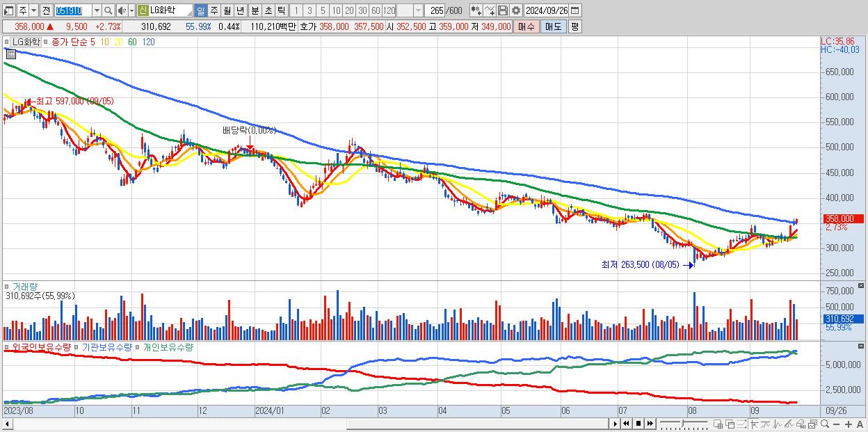
Task: Click the 전 button in toolbar
Action: [x=47, y=10]
